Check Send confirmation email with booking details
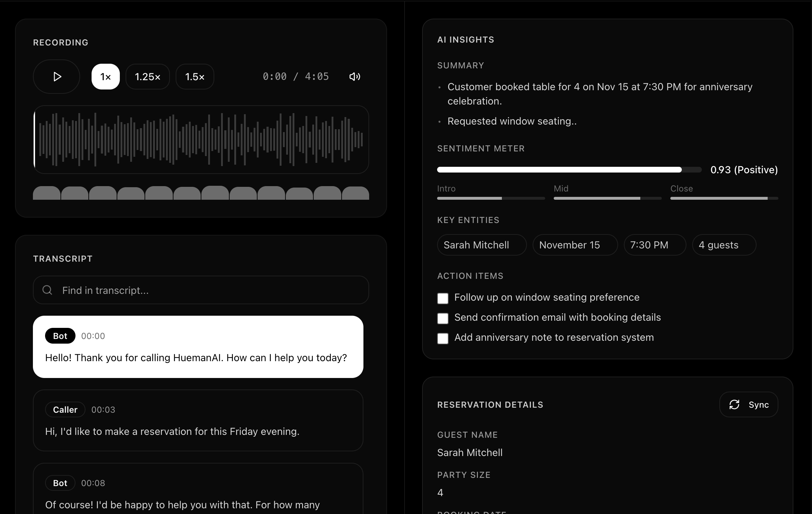This screenshot has width=812, height=514. (442, 318)
